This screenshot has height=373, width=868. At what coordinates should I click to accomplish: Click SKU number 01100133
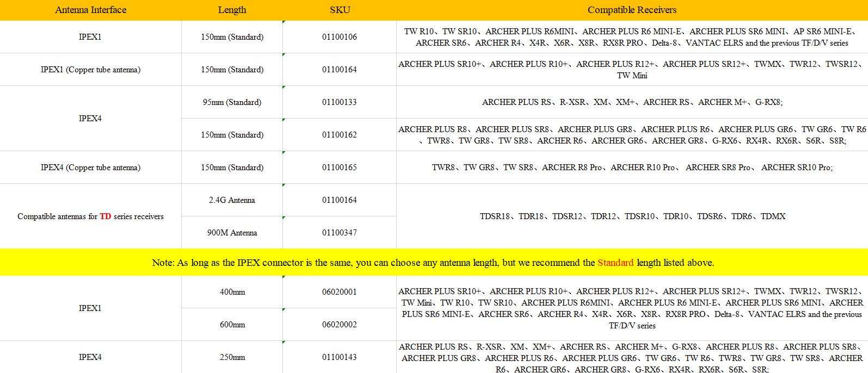coord(340,102)
